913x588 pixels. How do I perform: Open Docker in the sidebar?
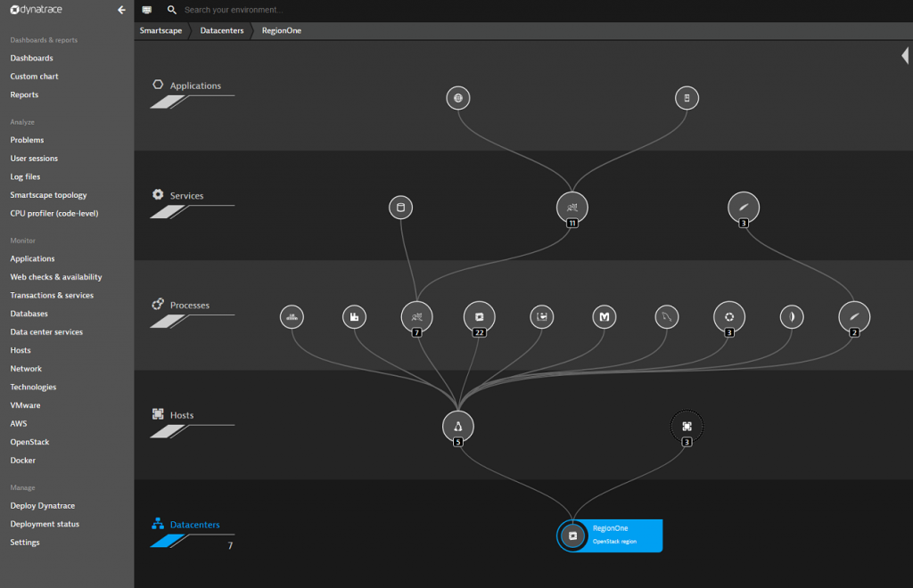(22, 460)
